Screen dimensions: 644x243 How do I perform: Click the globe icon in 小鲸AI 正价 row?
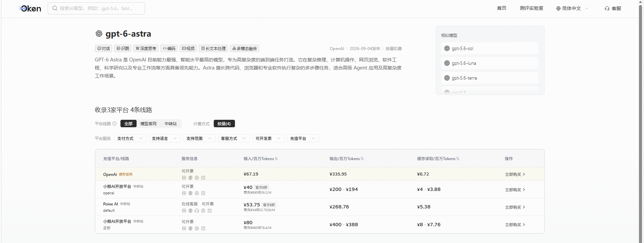click(190, 229)
